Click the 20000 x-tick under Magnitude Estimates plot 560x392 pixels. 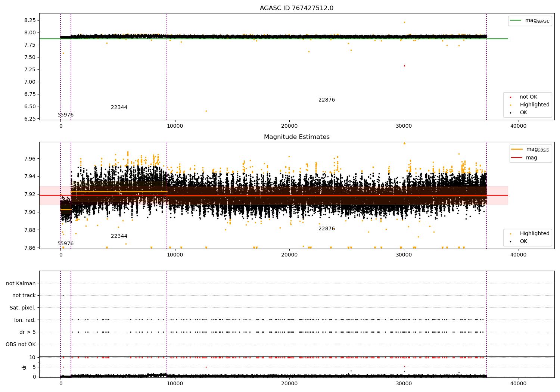point(289,255)
